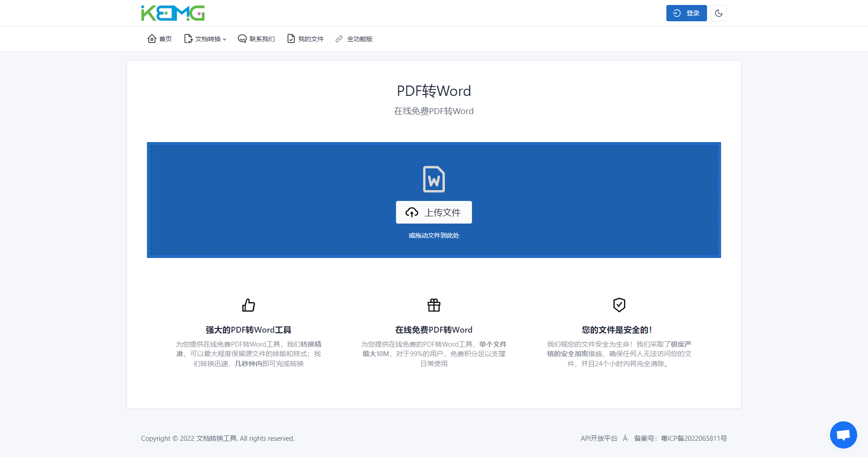868x458 pixels.
Task: Open the API开放平台 link
Action: pos(599,438)
